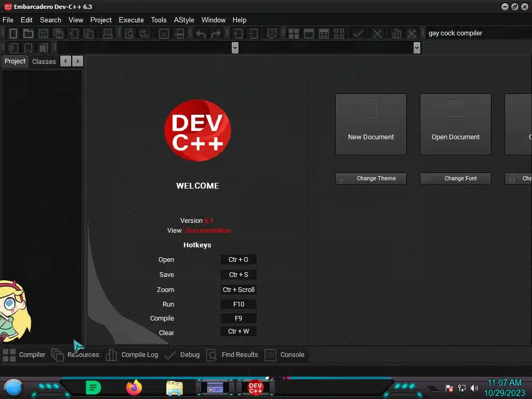Viewport: 532px width, 399px height.
Task: Click the Save floppy disk icon
Action: 43,34
